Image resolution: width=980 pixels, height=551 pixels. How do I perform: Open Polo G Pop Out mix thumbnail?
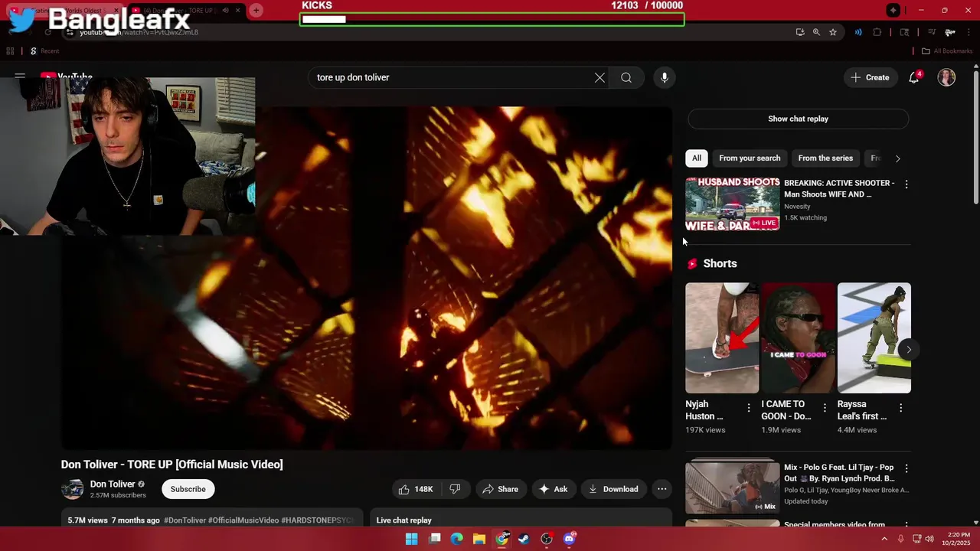[733, 487]
